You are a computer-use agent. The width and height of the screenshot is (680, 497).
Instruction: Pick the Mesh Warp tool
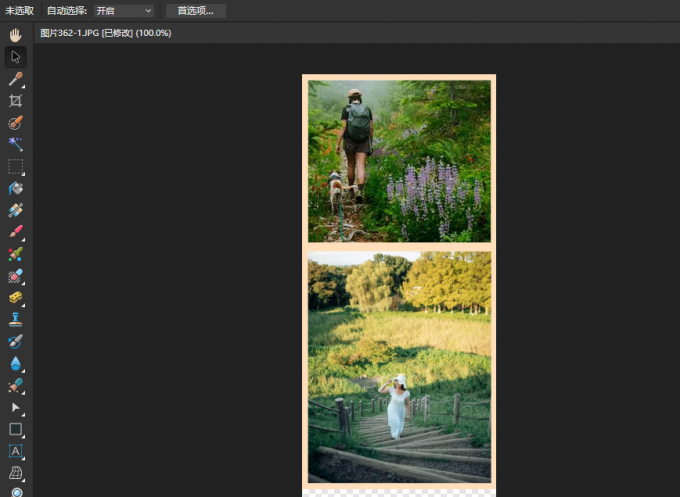click(x=16, y=473)
